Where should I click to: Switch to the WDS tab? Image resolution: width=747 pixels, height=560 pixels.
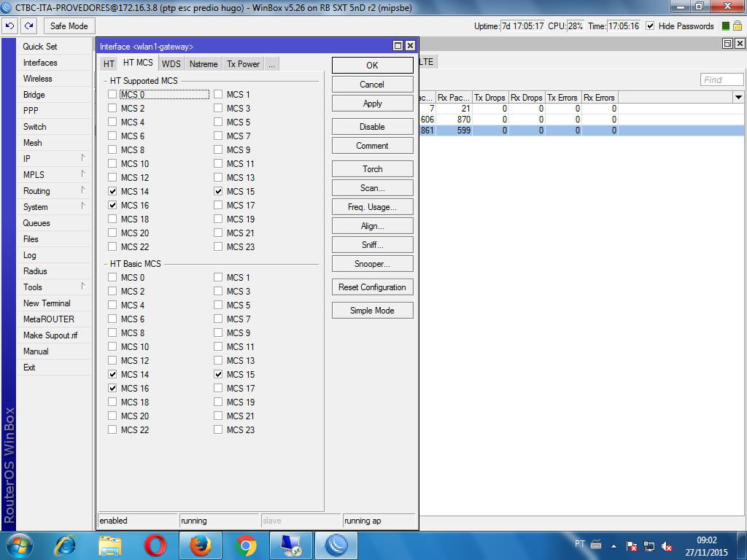point(171,64)
